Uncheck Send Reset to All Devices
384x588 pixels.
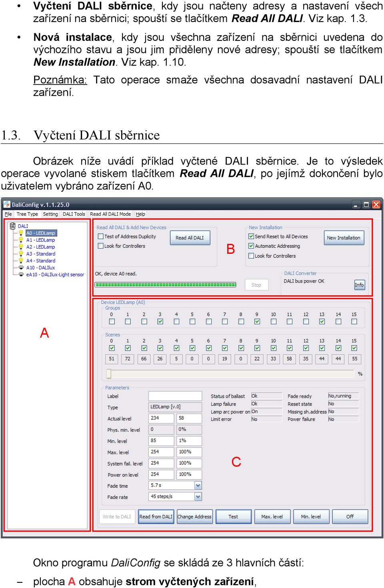pyautogui.click(x=251, y=237)
